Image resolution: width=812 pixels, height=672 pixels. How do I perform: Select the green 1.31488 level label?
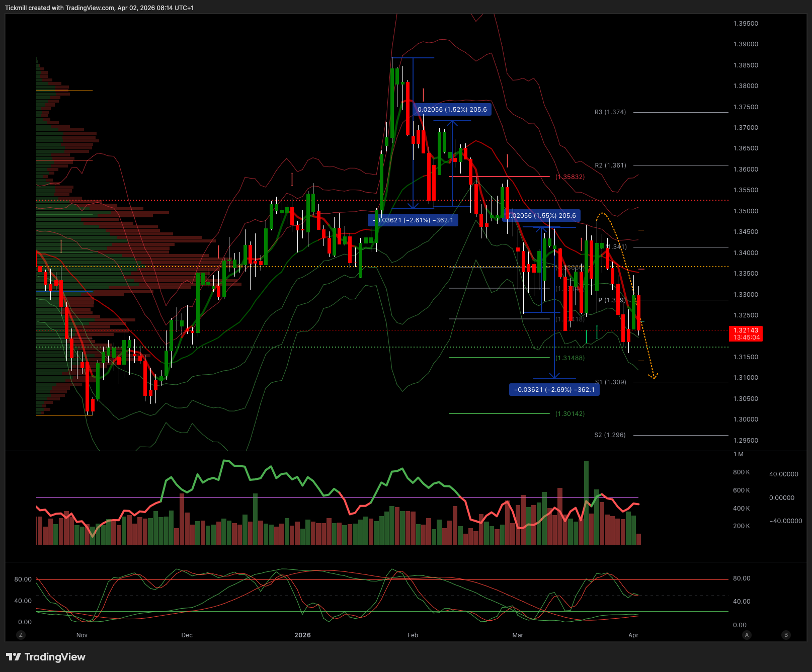[570, 358]
